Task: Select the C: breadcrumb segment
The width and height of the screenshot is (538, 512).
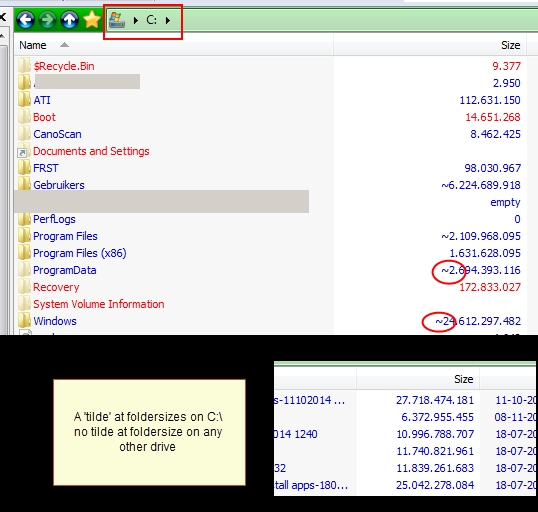Action: coord(151,20)
